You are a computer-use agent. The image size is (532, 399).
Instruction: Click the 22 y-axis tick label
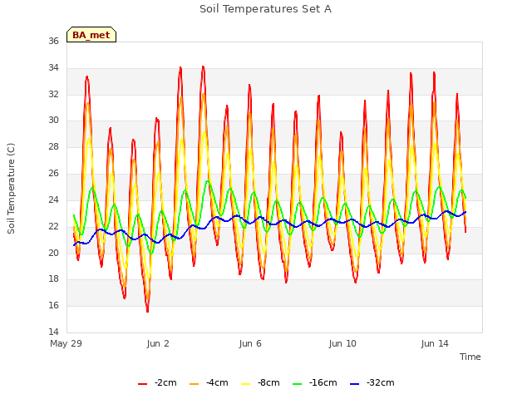[x=53, y=226]
